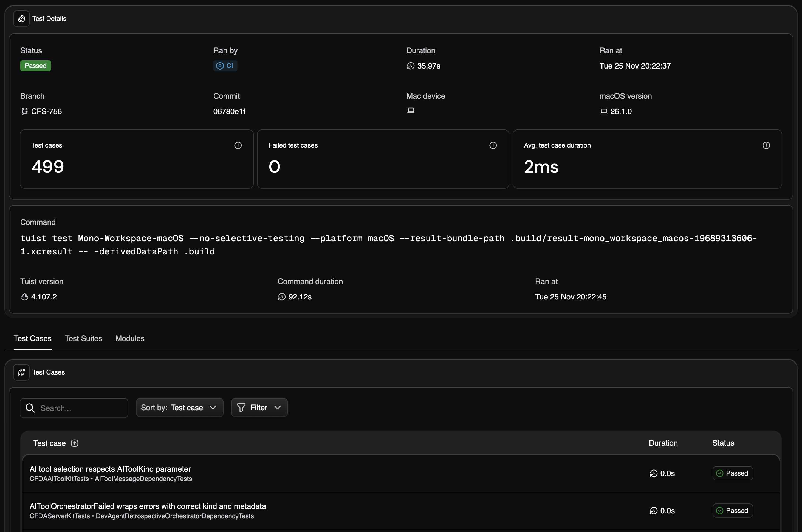The width and height of the screenshot is (802, 532).
Task: Select the Test Cases tab
Action: tap(33, 338)
